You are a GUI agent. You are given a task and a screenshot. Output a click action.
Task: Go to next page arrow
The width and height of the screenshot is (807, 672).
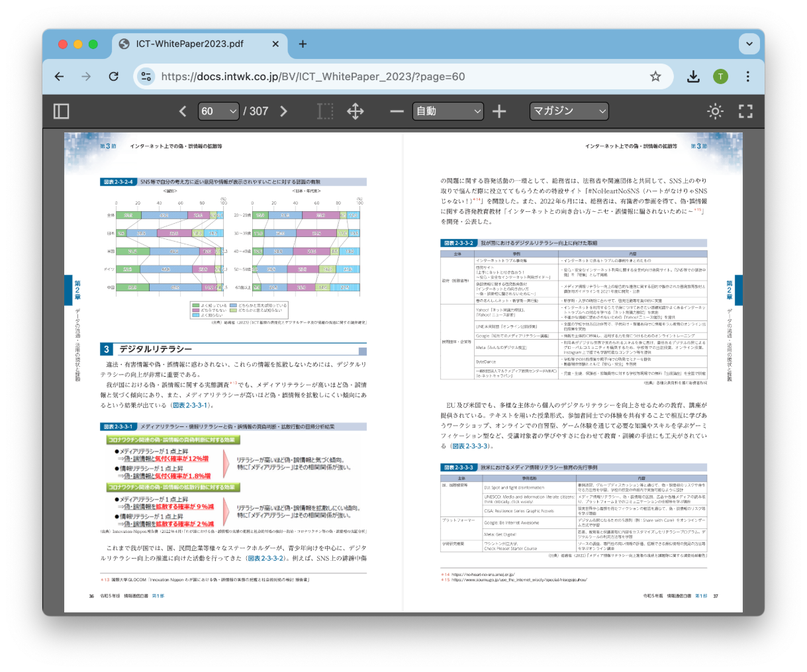(284, 111)
